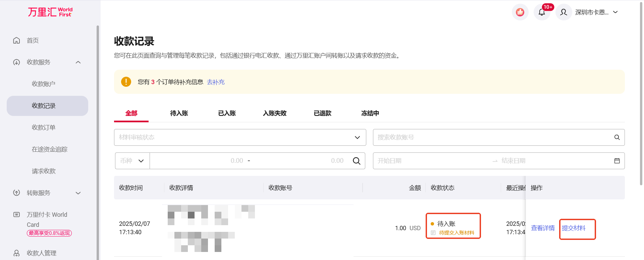
Task: Open the calendar icon date picker
Action: pos(617,161)
